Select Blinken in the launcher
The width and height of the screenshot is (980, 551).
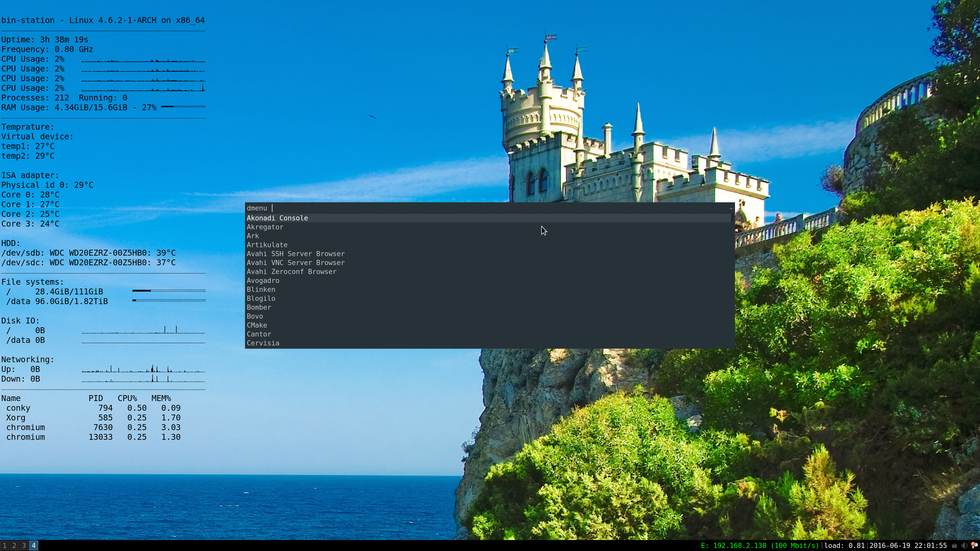coord(488,289)
